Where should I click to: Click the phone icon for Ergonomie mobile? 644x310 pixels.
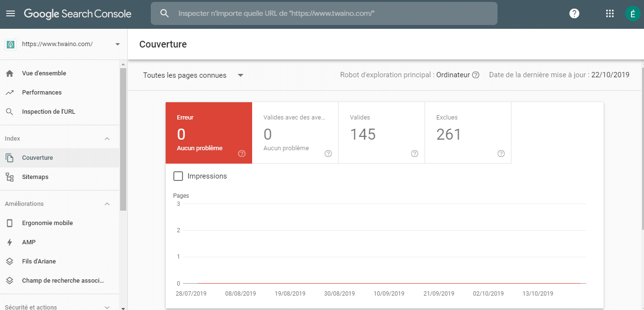10,223
